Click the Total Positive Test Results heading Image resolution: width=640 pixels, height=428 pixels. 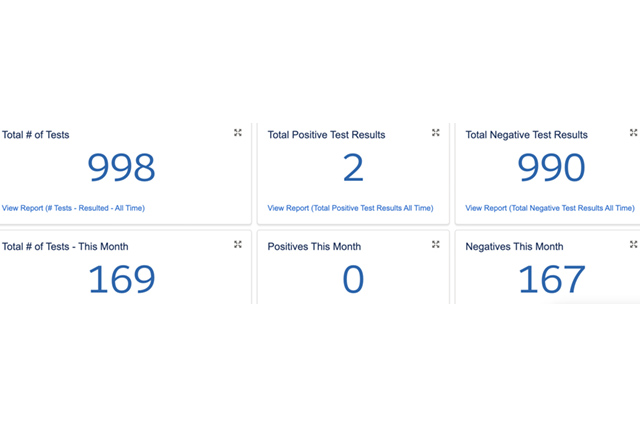point(326,135)
